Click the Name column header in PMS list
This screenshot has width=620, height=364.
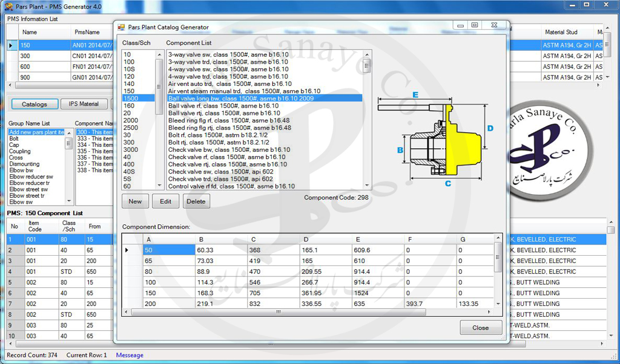45,32
